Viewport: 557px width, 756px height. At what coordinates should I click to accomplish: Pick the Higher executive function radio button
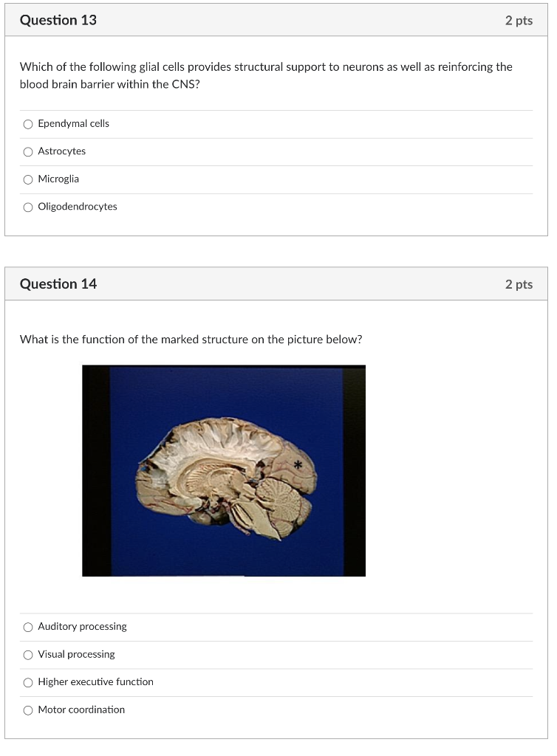pyautogui.click(x=29, y=683)
